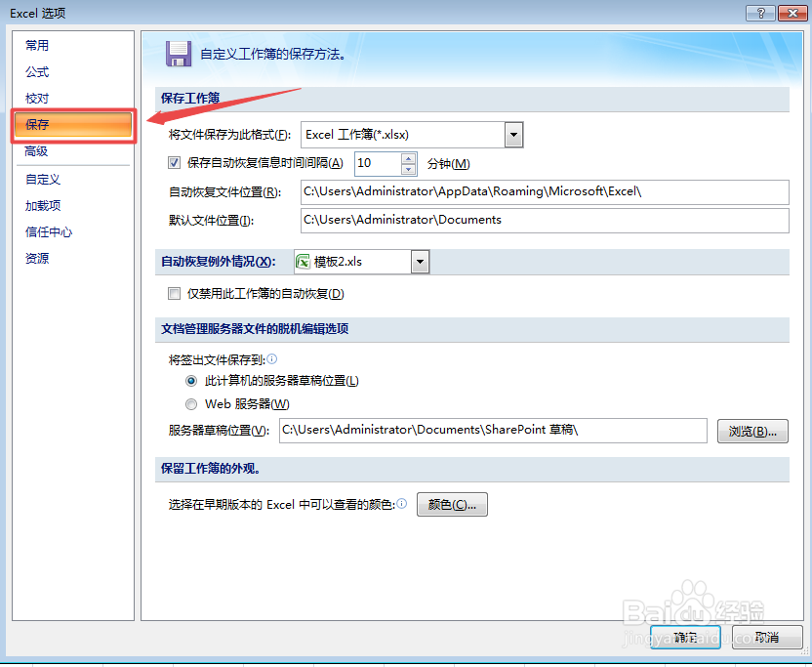The height and width of the screenshot is (667, 812).
Task: Cancel with the 取消 button
Action: (767, 637)
